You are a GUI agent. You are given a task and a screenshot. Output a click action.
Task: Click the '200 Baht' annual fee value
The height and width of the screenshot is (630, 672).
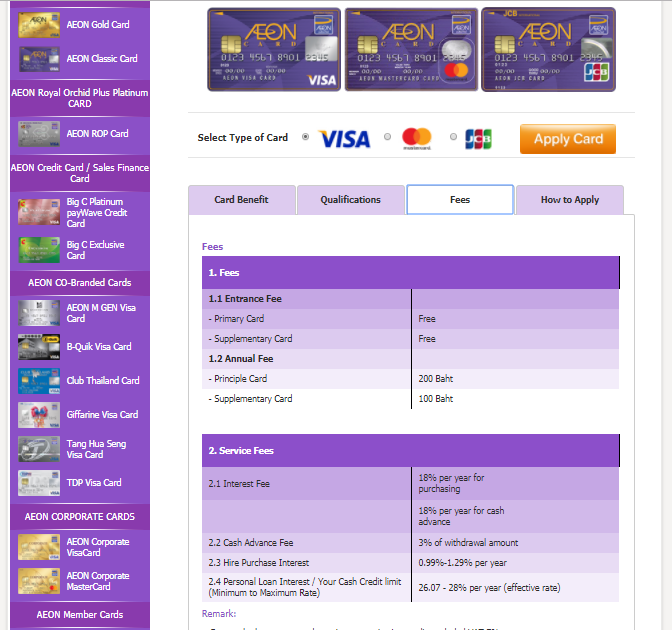(x=435, y=379)
